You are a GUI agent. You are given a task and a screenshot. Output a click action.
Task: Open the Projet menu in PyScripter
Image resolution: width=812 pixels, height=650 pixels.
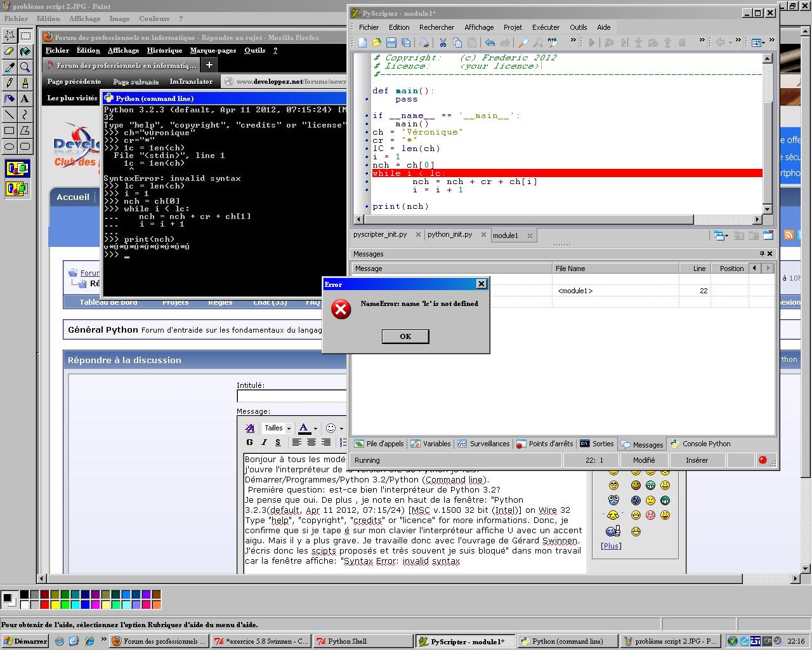click(513, 27)
